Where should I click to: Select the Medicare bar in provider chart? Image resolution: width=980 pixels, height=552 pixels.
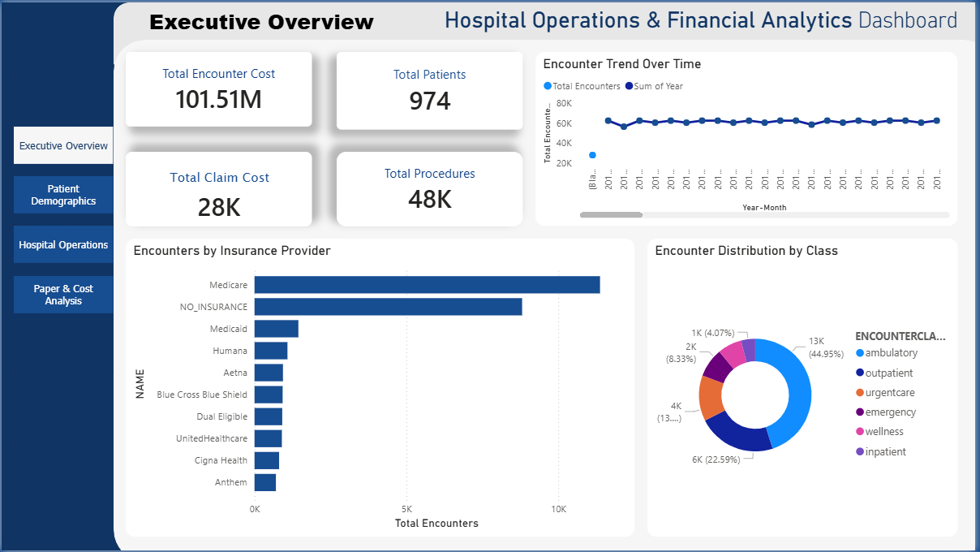click(427, 285)
